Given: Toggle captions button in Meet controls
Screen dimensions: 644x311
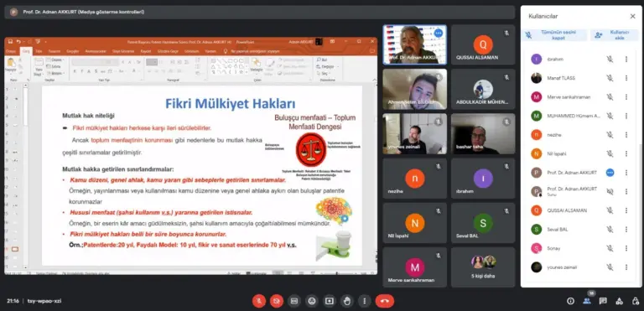Looking at the screenshot, I should coord(294,301).
